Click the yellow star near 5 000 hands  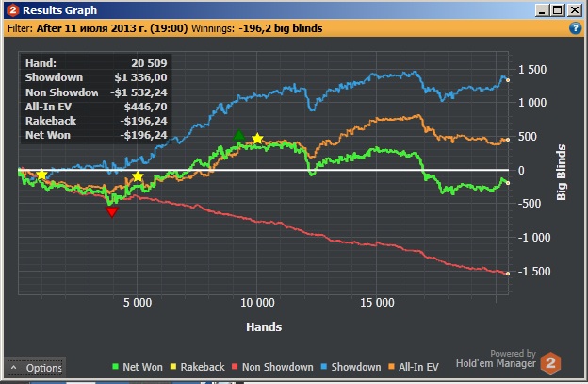click(x=138, y=176)
